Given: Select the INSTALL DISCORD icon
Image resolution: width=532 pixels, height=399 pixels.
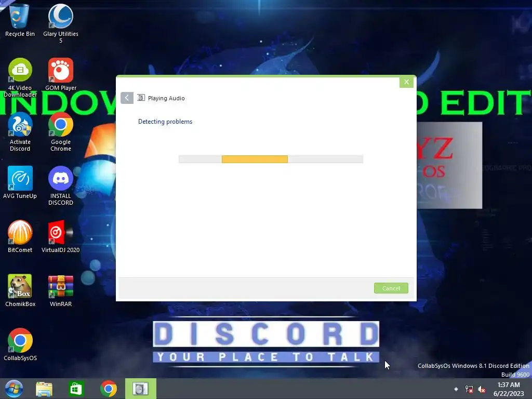Looking at the screenshot, I should click(61, 185).
